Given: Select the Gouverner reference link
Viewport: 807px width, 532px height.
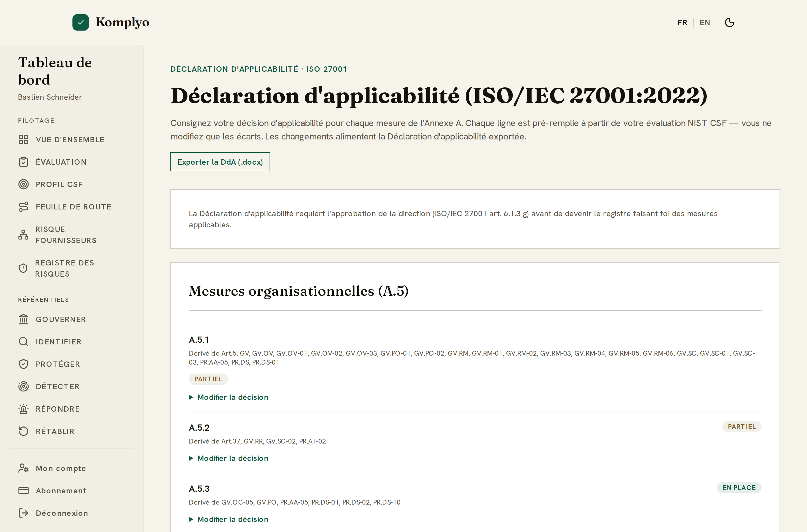Looking at the screenshot, I should pyautogui.click(x=61, y=319).
